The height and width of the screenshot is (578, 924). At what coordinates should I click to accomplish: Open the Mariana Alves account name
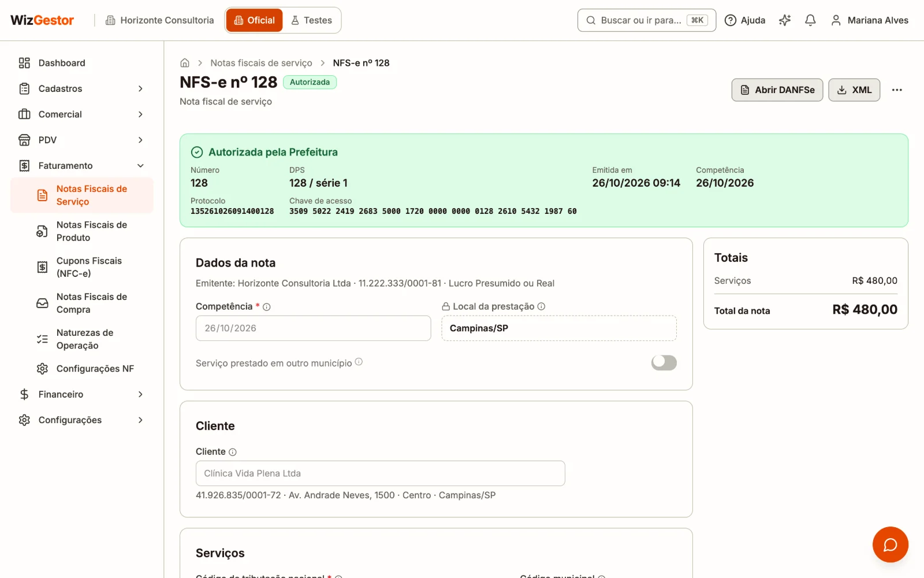click(x=878, y=20)
